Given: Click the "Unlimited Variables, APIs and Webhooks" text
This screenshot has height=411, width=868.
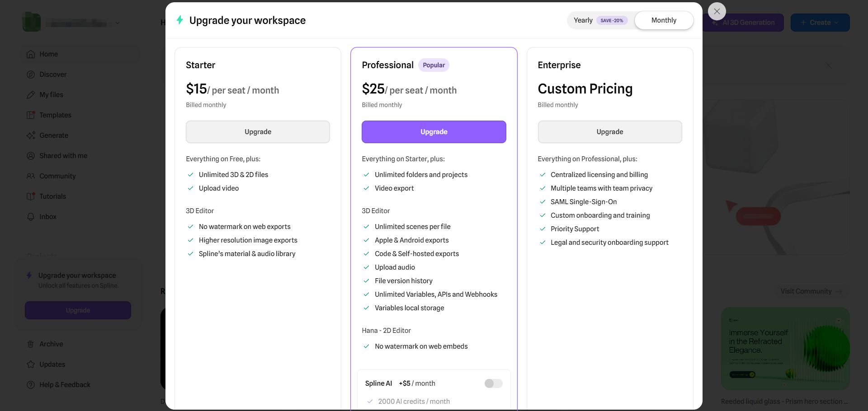Looking at the screenshot, I should point(436,294).
